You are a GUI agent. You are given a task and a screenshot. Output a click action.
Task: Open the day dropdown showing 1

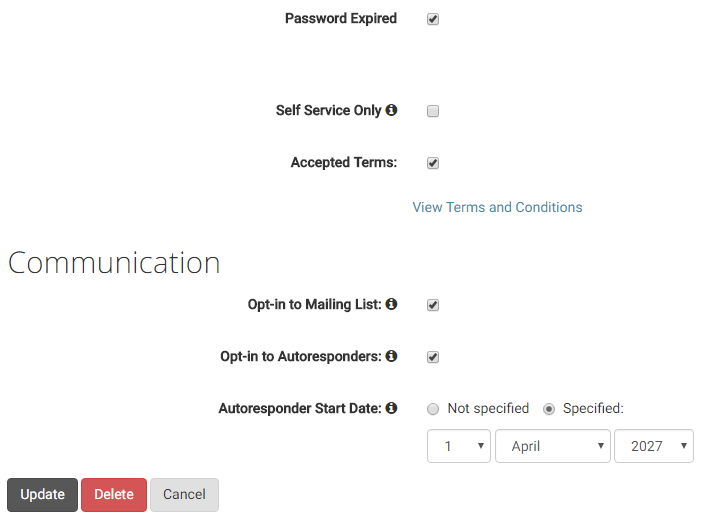click(458, 446)
